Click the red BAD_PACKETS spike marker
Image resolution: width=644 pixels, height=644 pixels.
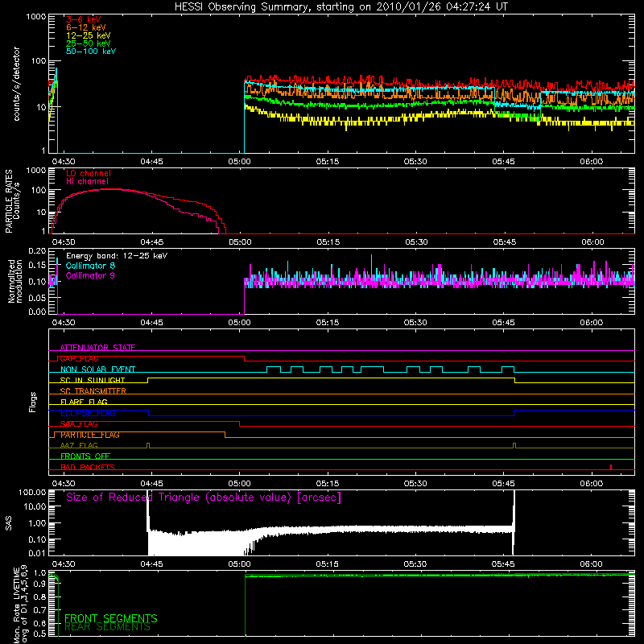611,467
